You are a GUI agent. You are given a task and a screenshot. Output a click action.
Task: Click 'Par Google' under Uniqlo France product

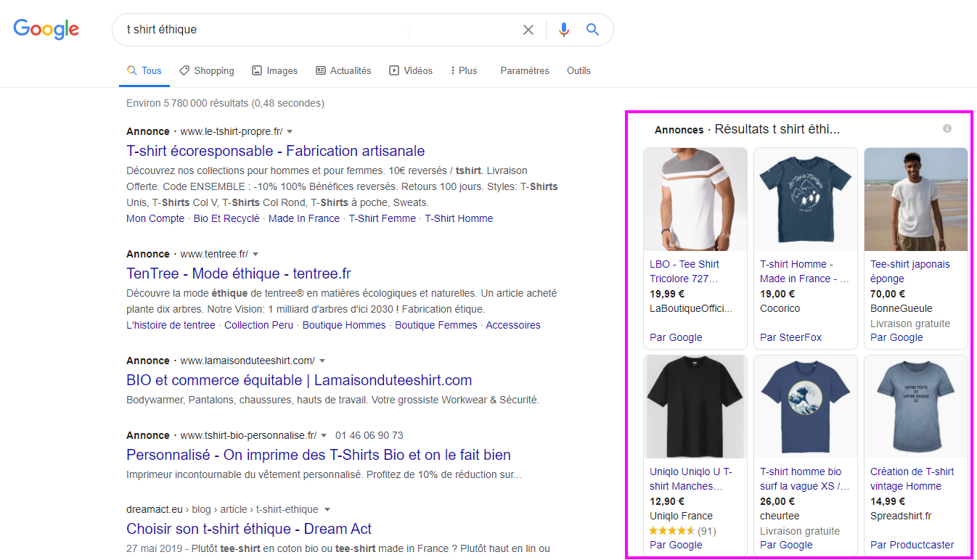(676, 545)
